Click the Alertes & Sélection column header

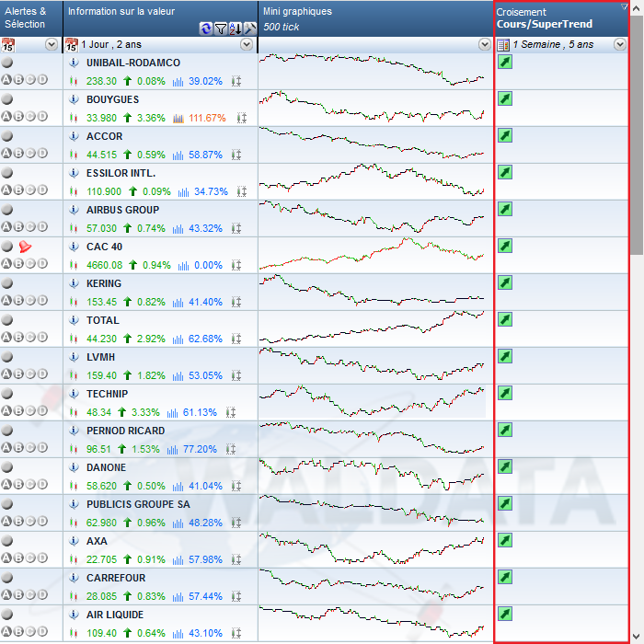tap(31, 18)
